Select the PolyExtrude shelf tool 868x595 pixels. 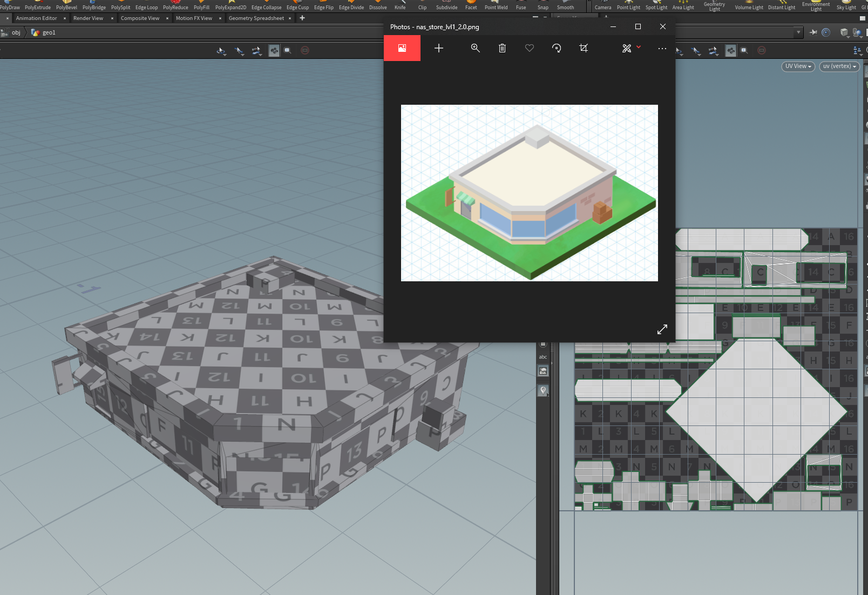37,5
